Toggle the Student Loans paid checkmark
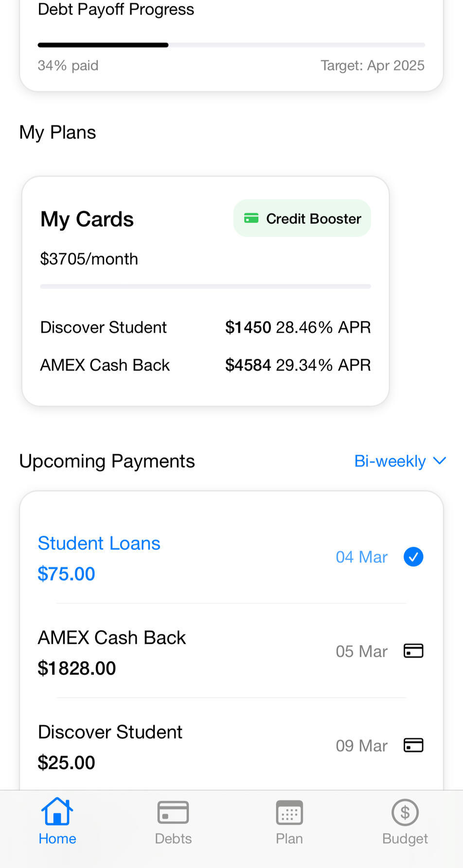 click(x=413, y=557)
